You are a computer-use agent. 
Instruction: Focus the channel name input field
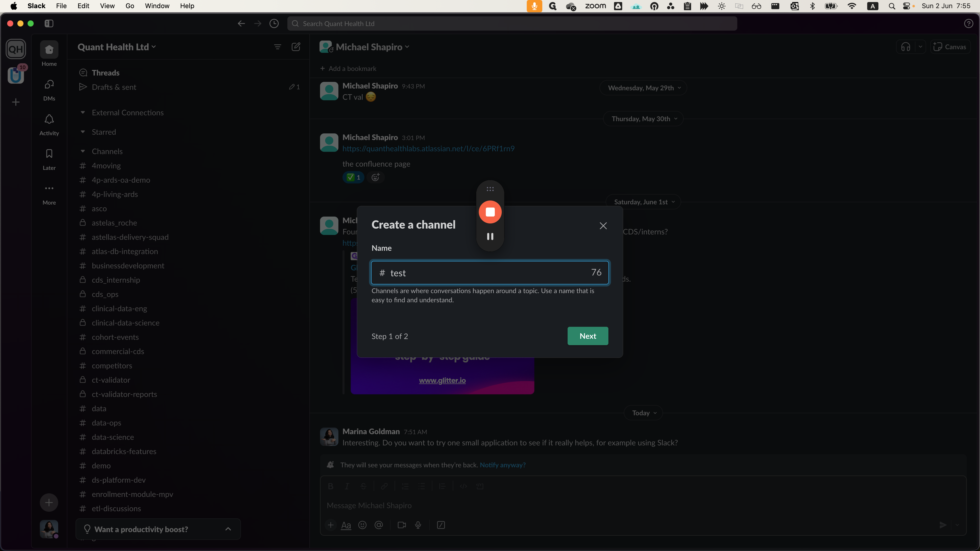pos(490,273)
